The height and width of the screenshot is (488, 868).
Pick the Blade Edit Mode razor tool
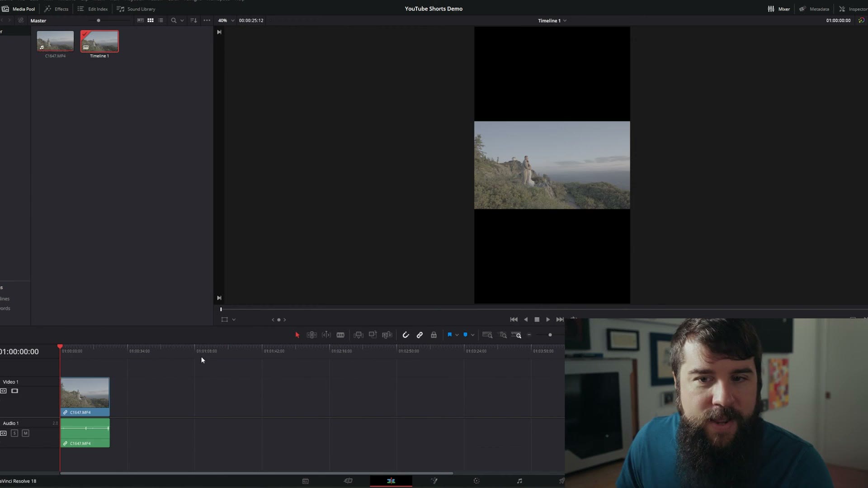tap(340, 335)
